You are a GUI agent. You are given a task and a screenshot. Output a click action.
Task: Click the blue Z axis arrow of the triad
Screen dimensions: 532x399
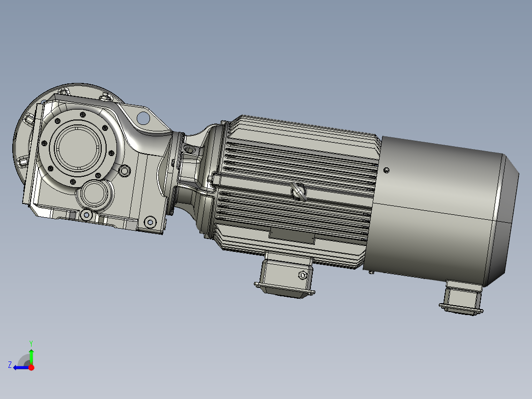[x=21, y=368]
